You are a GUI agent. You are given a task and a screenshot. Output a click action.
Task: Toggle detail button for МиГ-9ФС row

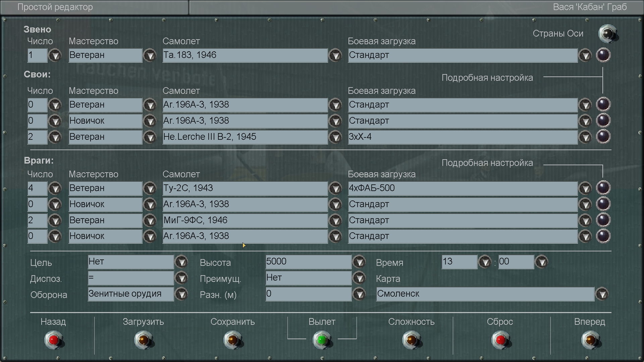(x=603, y=220)
